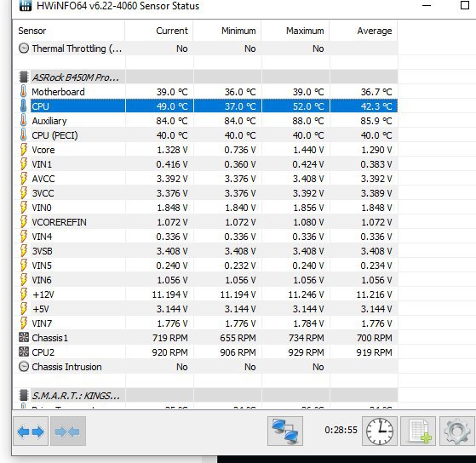Click the thermometer icon beside Auxiliary
Image resolution: width=476 pixels, height=463 pixels.
point(23,121)
